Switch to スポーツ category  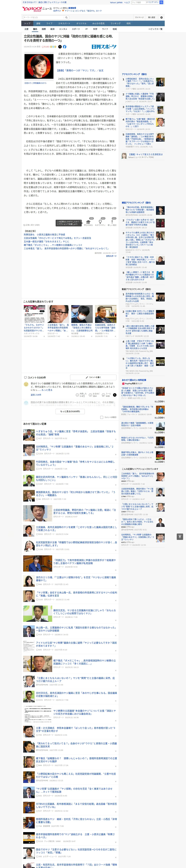pos(76,29)
